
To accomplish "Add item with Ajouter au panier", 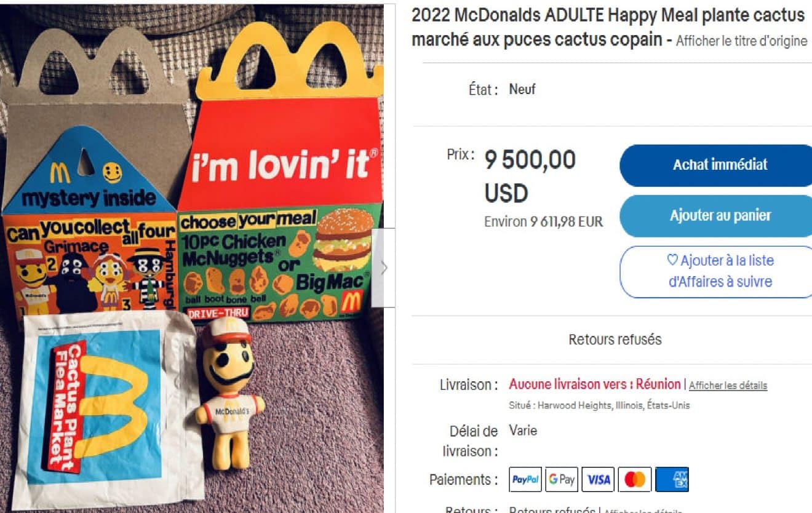I will coord(720,215).
